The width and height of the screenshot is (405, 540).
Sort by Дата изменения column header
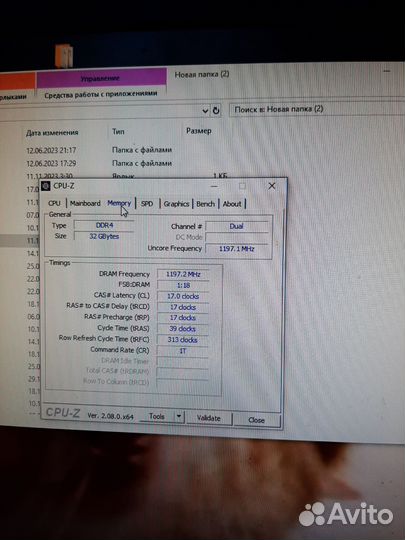pyautogui.click(x=52, y=133)
